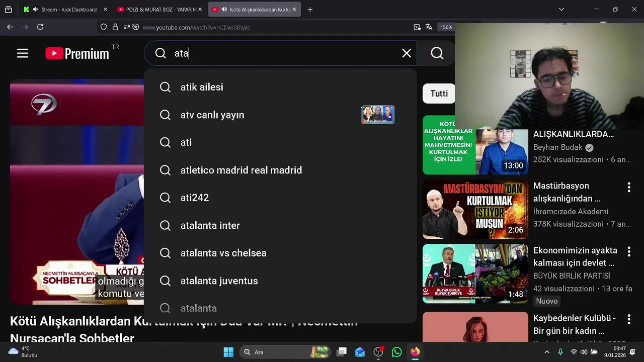Viewport: 644px width, 362px height.
Task: Open Firefox from the taskbar
Action: click(415, 352)
